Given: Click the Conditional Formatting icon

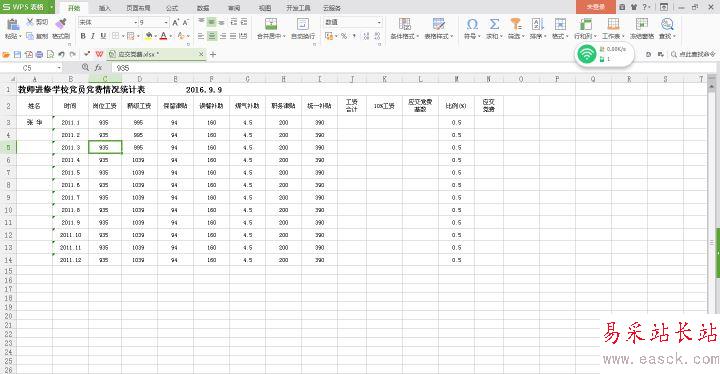Looking at the screenshot, I should tap(405, 24).
